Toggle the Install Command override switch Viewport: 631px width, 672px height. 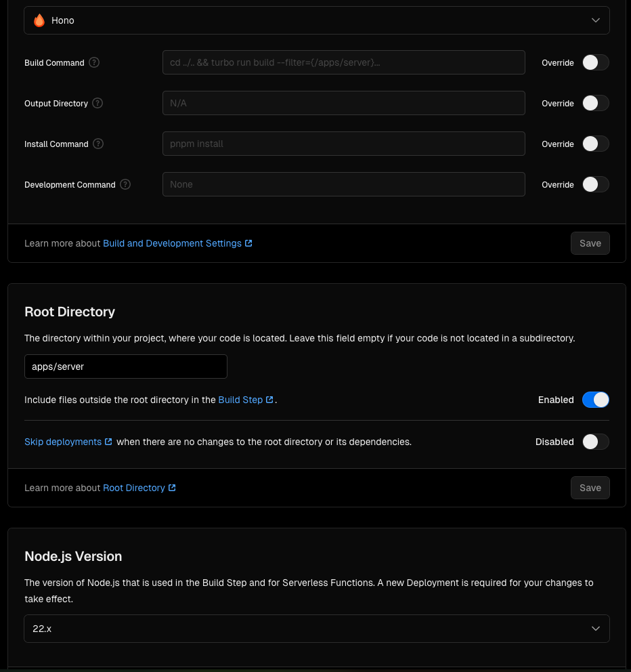click(595, 144)
